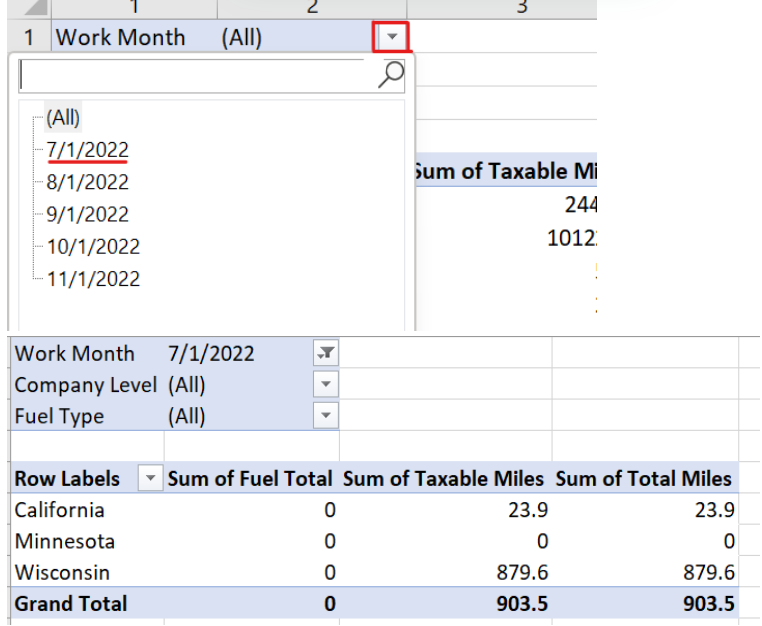Open the Fuel Type filter dropdown
The image size is (762, 626).
tap(326, 416)
